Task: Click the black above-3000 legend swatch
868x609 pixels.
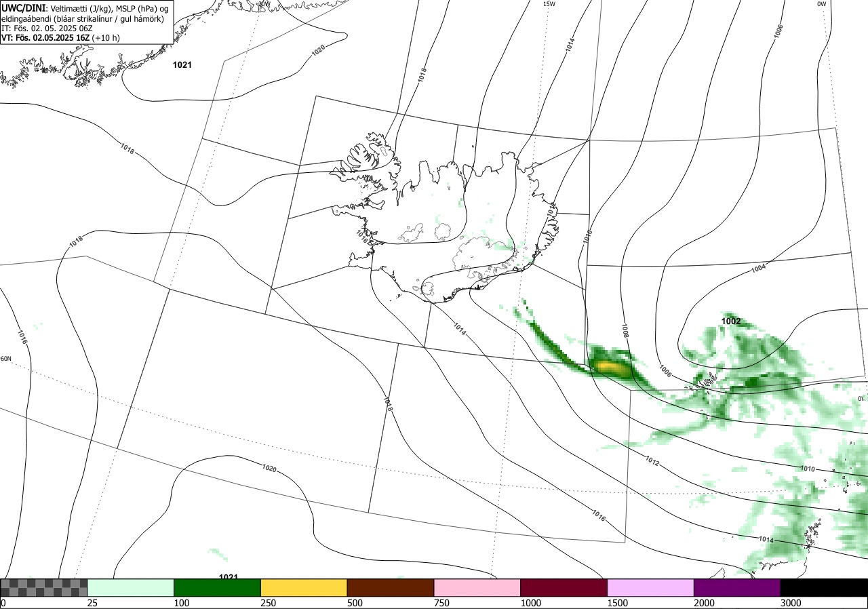Action: (824, 587)
